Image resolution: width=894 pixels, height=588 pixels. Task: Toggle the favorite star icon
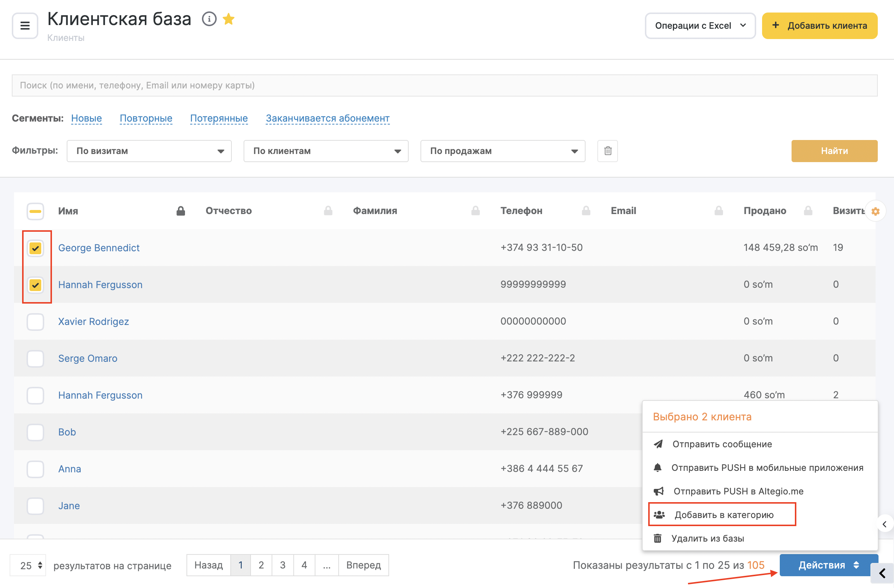[228, 19]
